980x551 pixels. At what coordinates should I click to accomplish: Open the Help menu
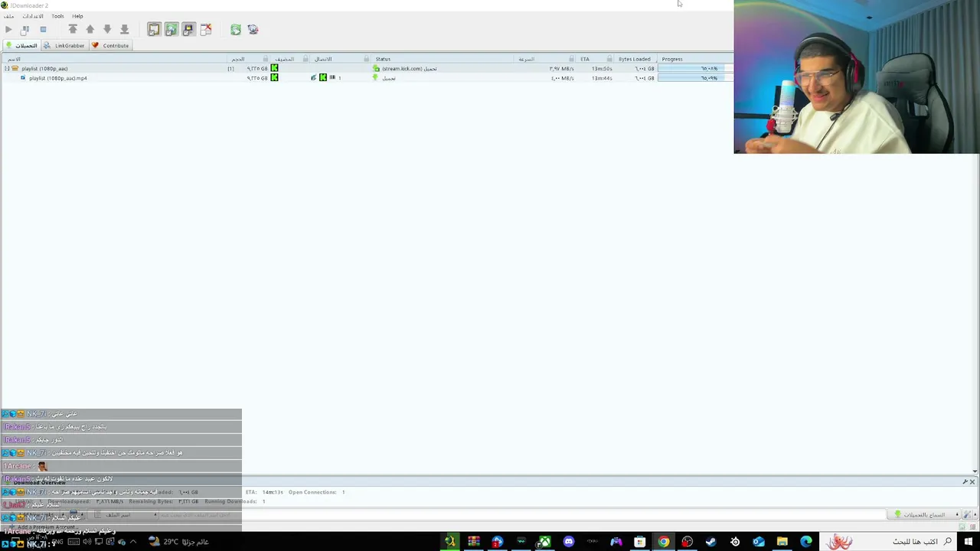click(77, 16)
